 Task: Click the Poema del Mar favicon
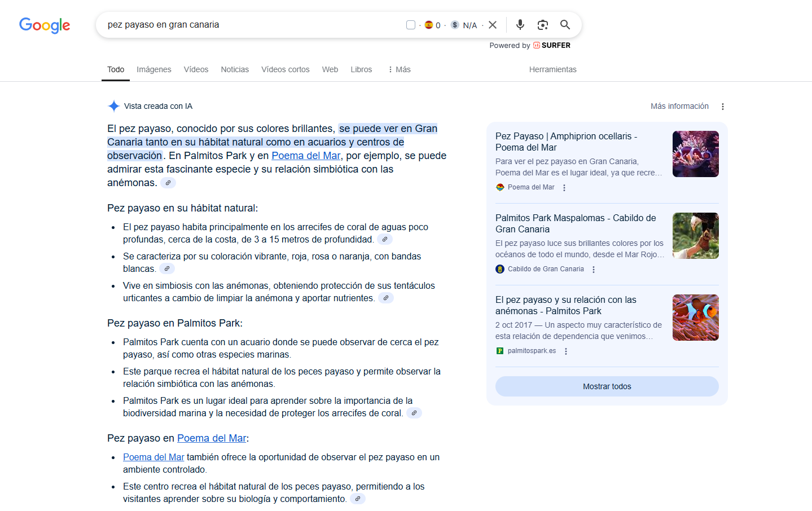pyautogui.click(x=500, y=187)
